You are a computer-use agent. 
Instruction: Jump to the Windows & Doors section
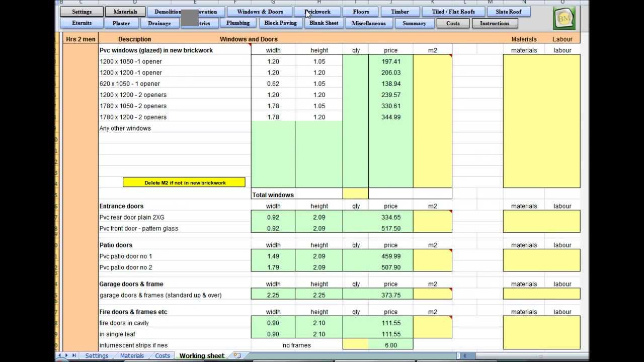click(260, 12)
